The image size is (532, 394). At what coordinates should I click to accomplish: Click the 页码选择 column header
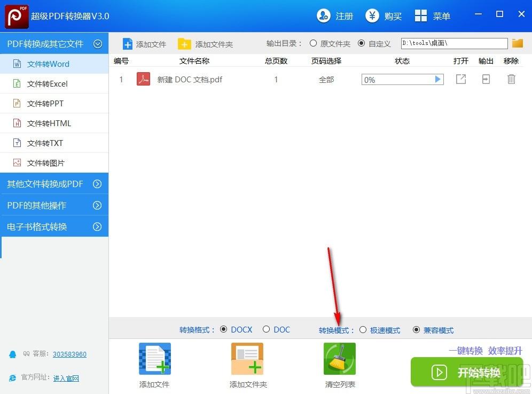pos(326,61)
